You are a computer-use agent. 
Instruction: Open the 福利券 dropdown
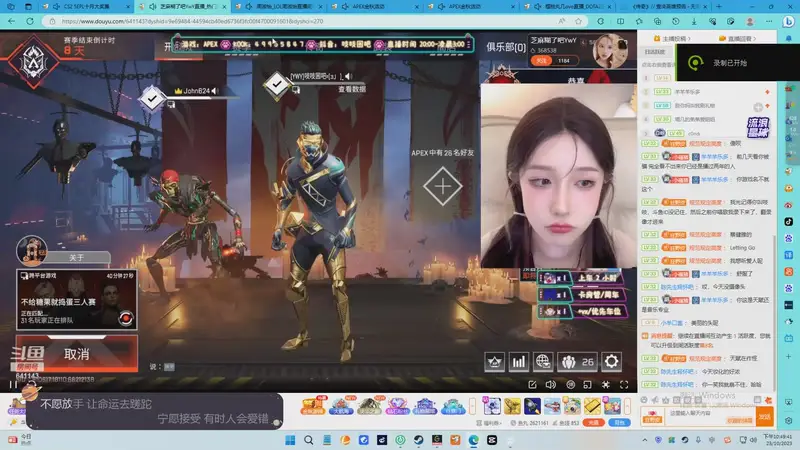click(x=488, y=423)
